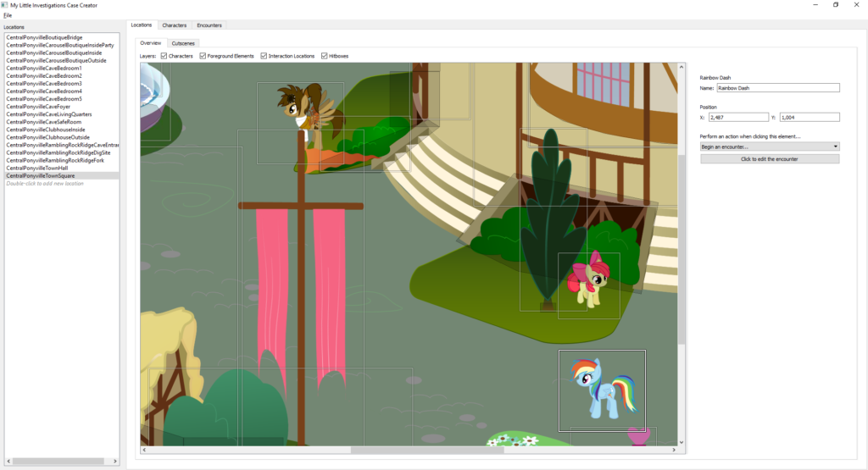Toggle the Characters layer checkbox
Viewport: 868px width, 470px height.
[x=164, y=56]
